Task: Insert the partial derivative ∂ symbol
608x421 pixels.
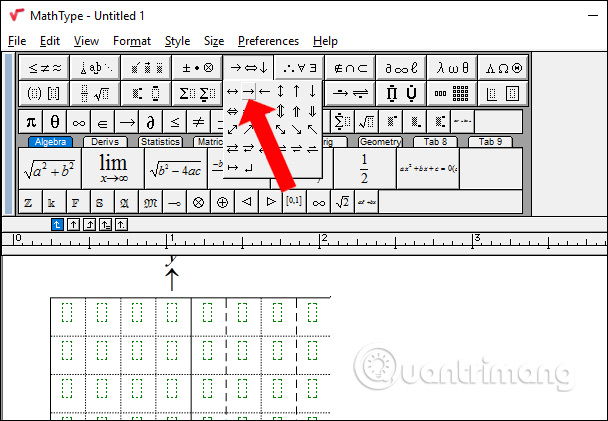Action: pyautogui.click(x=150, y=122)
